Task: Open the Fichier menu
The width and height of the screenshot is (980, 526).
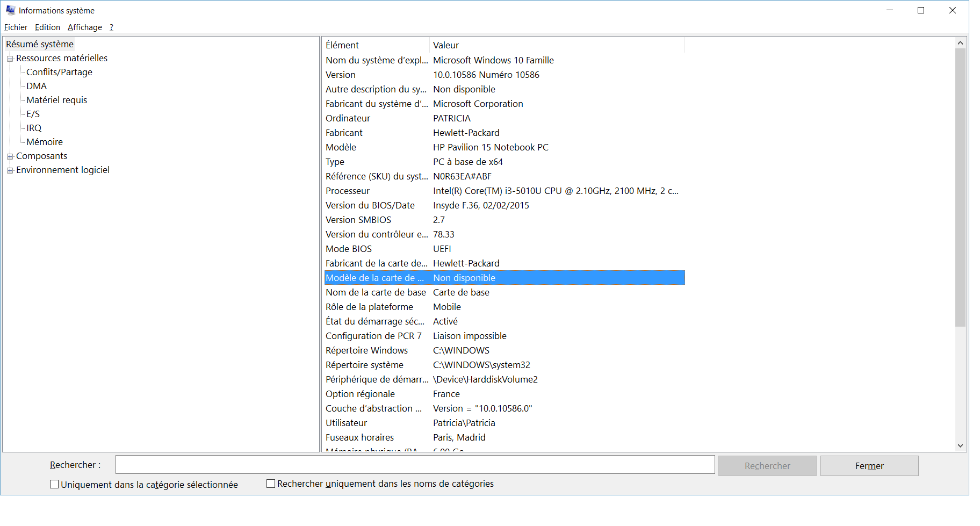Action: 16,27
